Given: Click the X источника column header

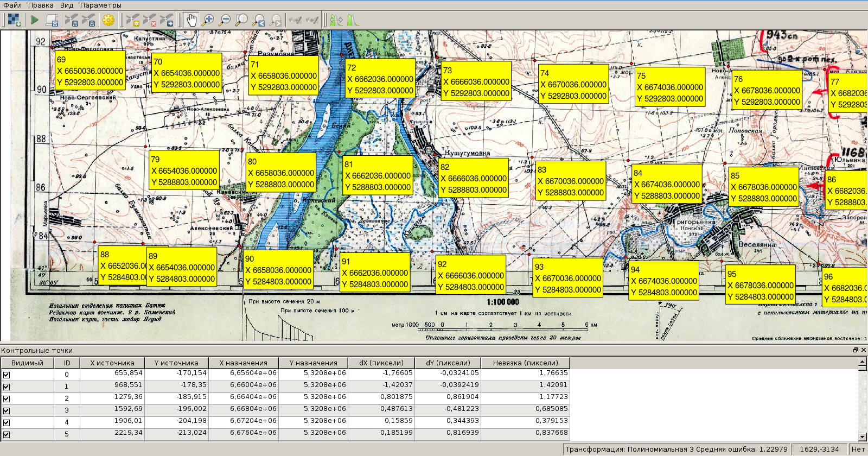Looking at the screenshot, I should tap(112, 363).
